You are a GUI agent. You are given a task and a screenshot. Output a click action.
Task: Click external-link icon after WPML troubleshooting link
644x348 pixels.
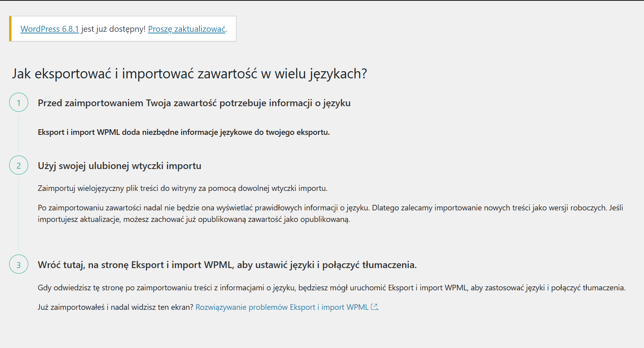click(x=374, y=307)
